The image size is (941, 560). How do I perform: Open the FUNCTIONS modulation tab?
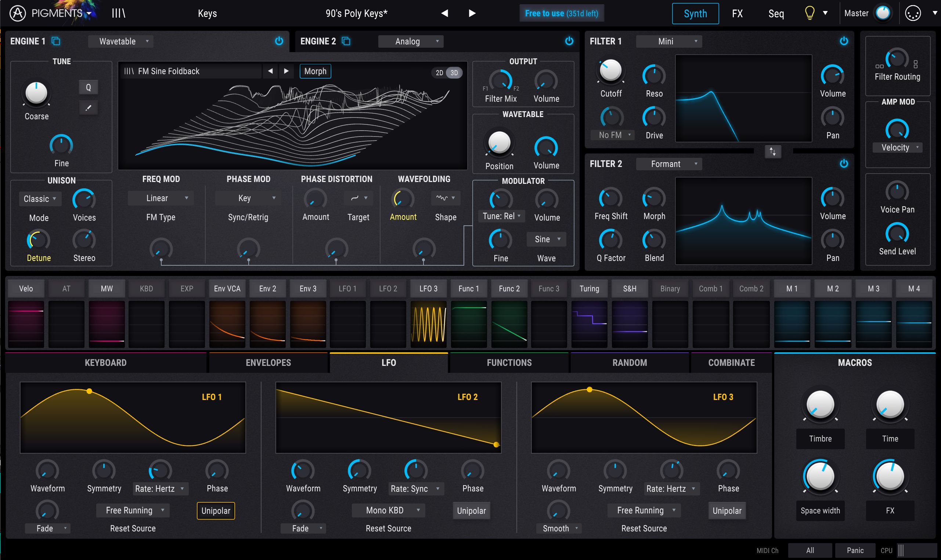point(509,363)
